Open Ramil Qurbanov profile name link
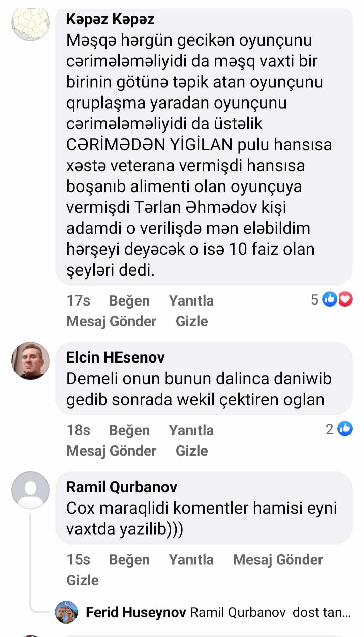This screenshot has width=364, height=637. tap(122, 487)
